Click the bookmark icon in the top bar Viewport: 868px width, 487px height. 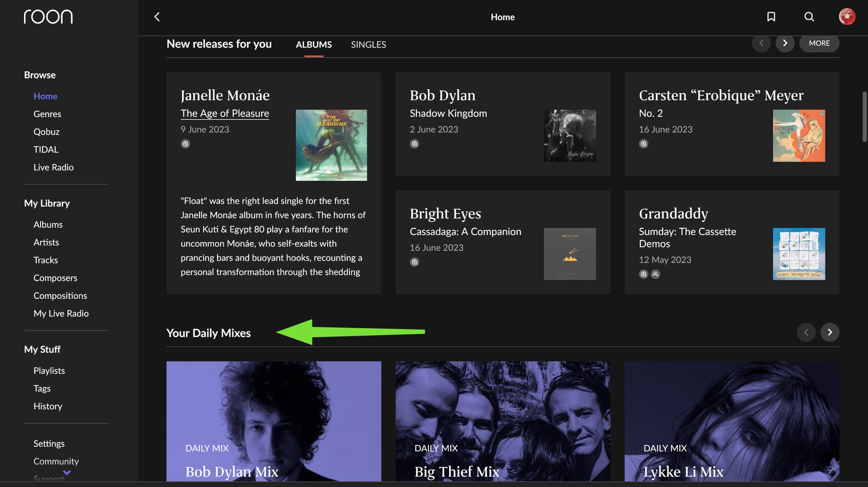click(x=771, y=17)
